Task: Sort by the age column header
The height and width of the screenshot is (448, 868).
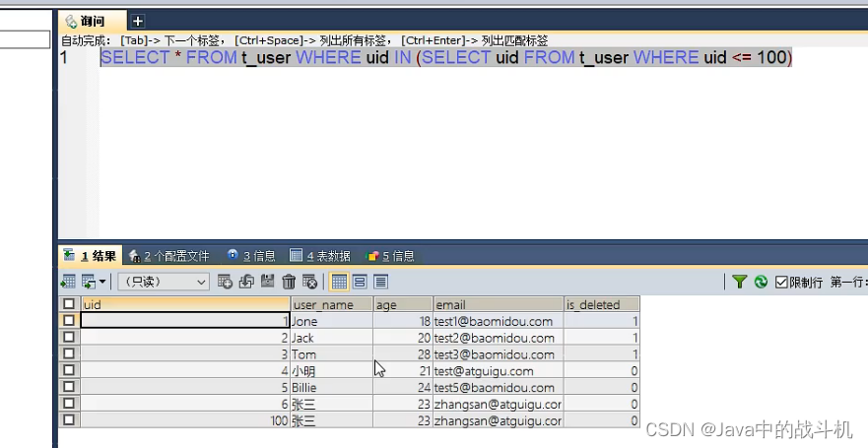Action: pos(403,304)
